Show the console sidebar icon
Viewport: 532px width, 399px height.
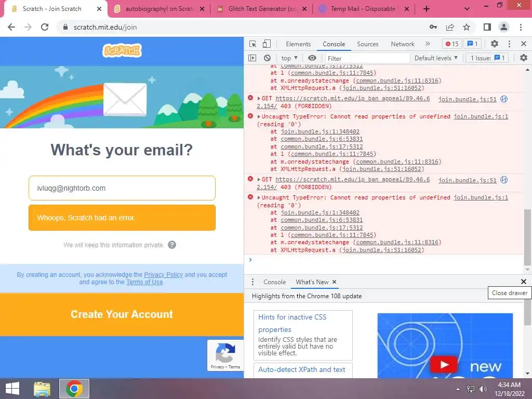pos(252,58)
